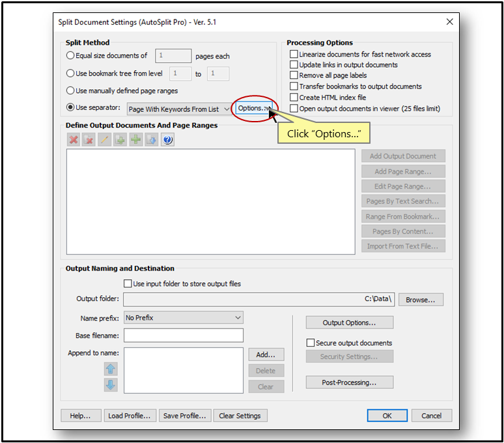Click the Output folder path field
Image resolution: width=504 pixels, height=443 pixels.
tap(259, 299)
